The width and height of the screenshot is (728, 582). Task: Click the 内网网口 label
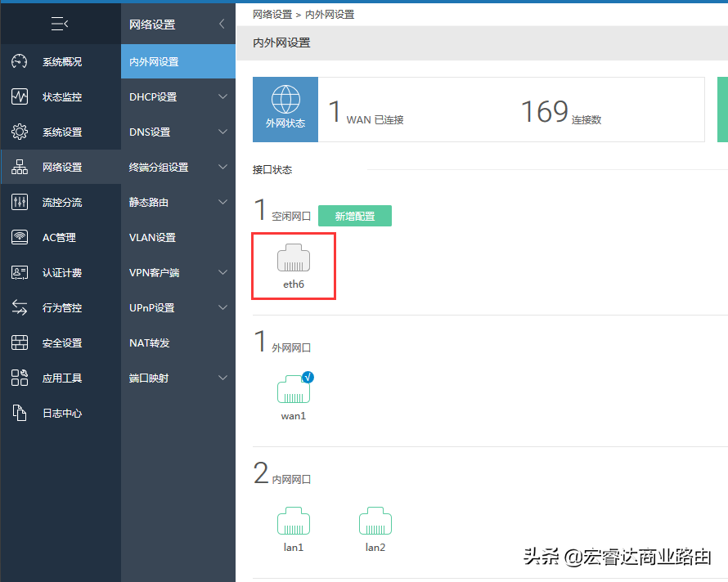[x=291, y=479]
